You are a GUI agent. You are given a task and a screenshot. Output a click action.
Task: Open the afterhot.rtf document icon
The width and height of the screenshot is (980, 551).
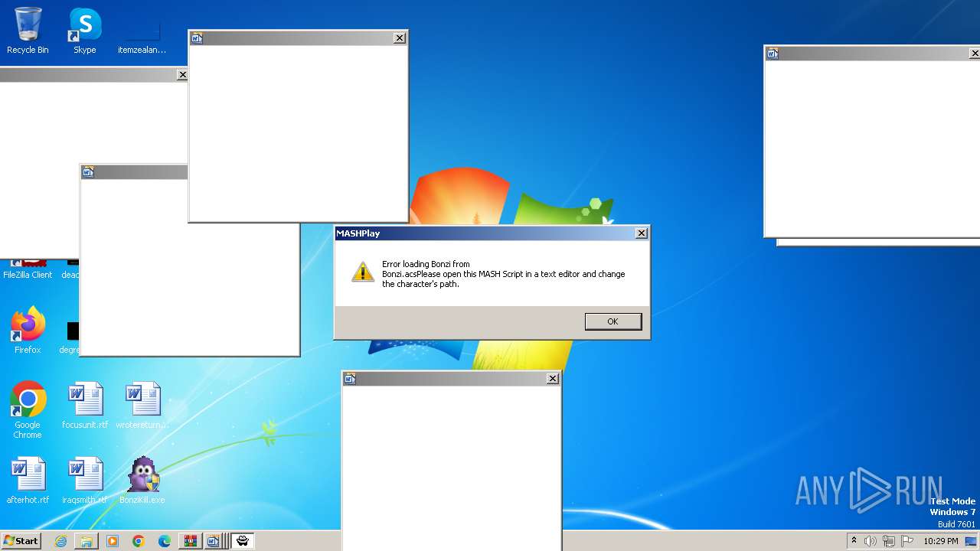[28, 481]
